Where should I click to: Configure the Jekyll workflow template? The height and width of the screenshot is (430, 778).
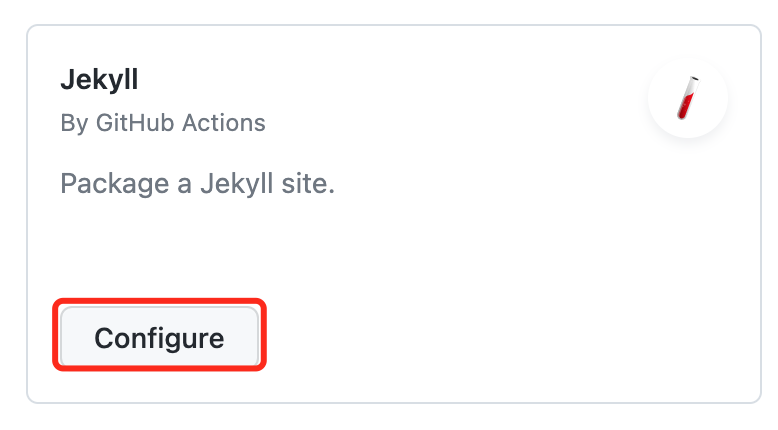coord(159,337)
